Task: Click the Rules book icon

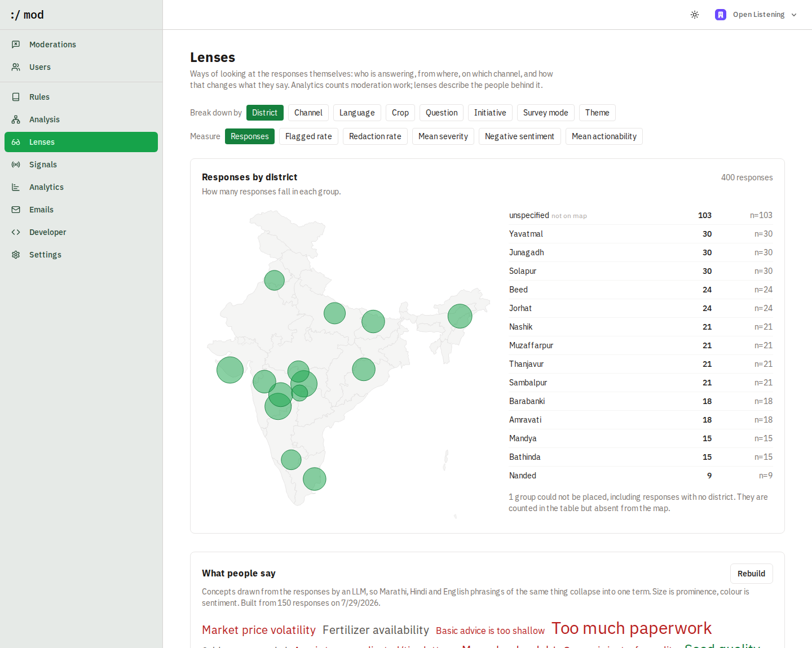Action: point(16,97)
